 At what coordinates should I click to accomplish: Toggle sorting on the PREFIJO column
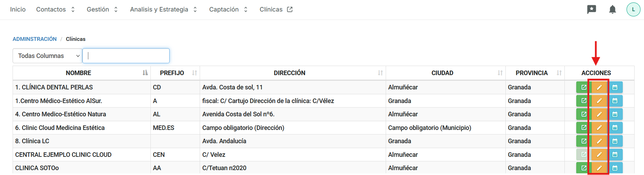tap(172, 73)
